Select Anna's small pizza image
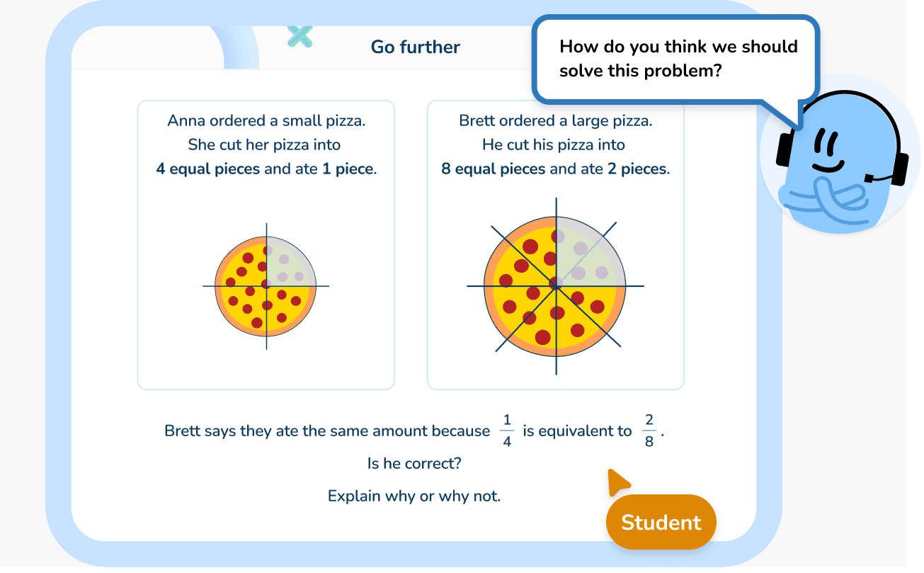The height and width of the screenshot is (573, 924). [266, 286]
